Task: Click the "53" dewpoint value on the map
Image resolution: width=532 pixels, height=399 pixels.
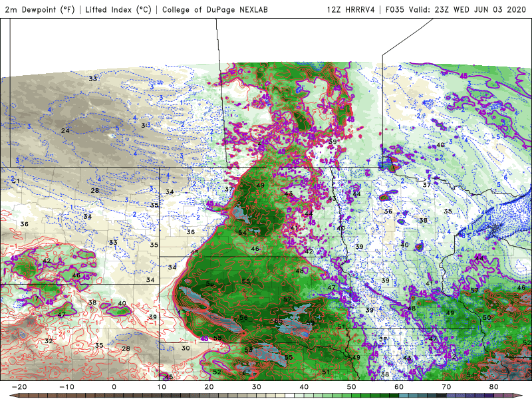Action: pos(248,350)
